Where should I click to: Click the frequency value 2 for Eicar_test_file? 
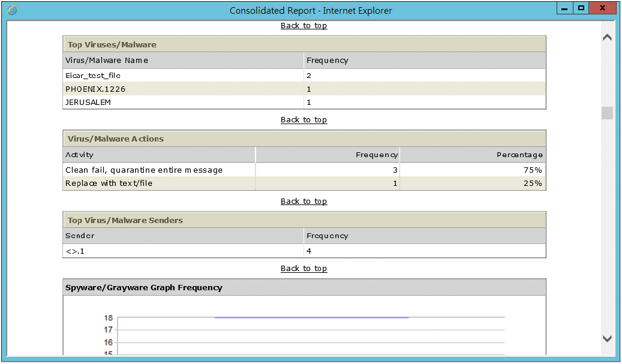coord(309,76)
